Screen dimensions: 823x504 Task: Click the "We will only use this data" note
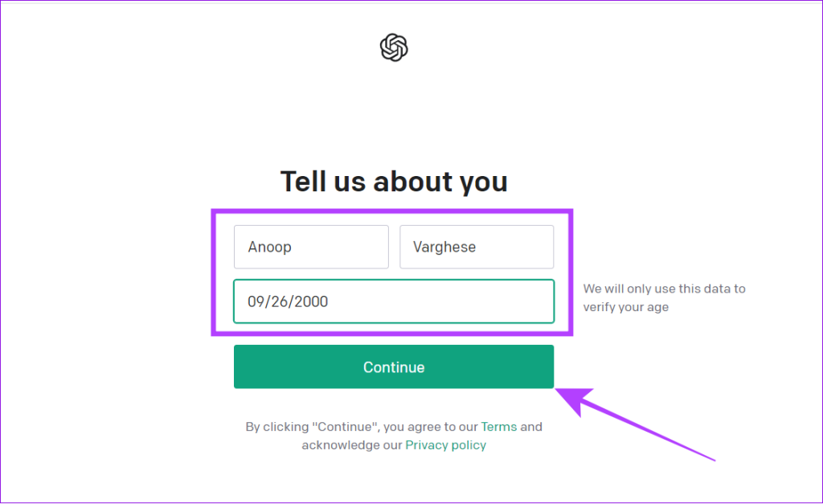click(664, 289)
